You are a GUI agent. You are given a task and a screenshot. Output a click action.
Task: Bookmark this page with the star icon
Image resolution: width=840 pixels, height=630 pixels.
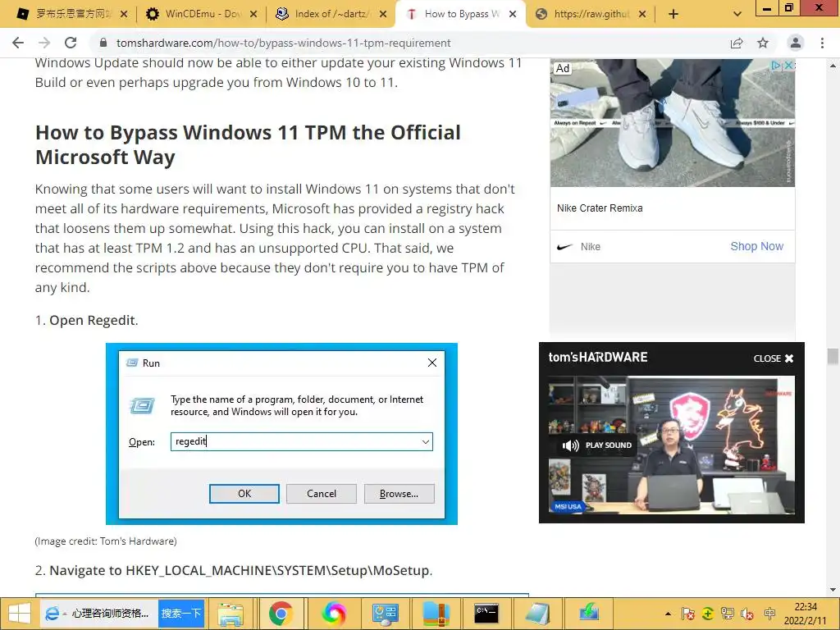tap(763, 43)
